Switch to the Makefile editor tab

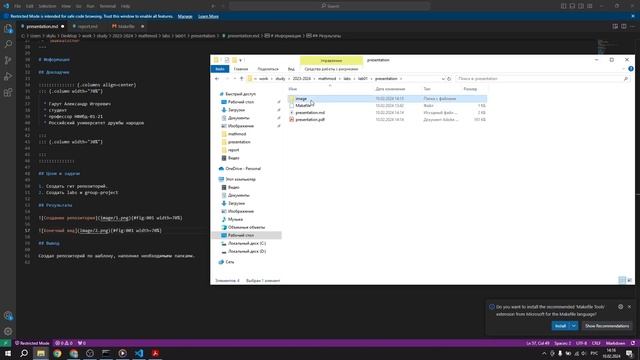pos(126,26)
